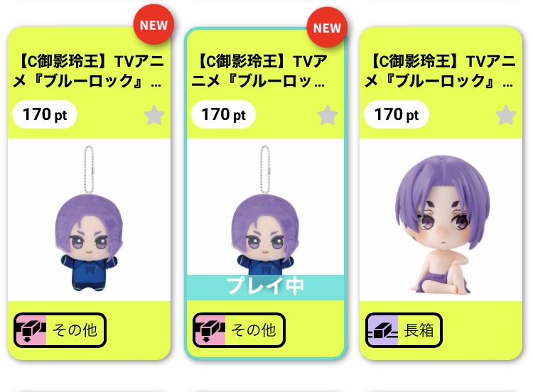Click the pink crane box icon on middle card
Image resolution: width=533 pixels, height=392 pixels.
coord(210,330)
